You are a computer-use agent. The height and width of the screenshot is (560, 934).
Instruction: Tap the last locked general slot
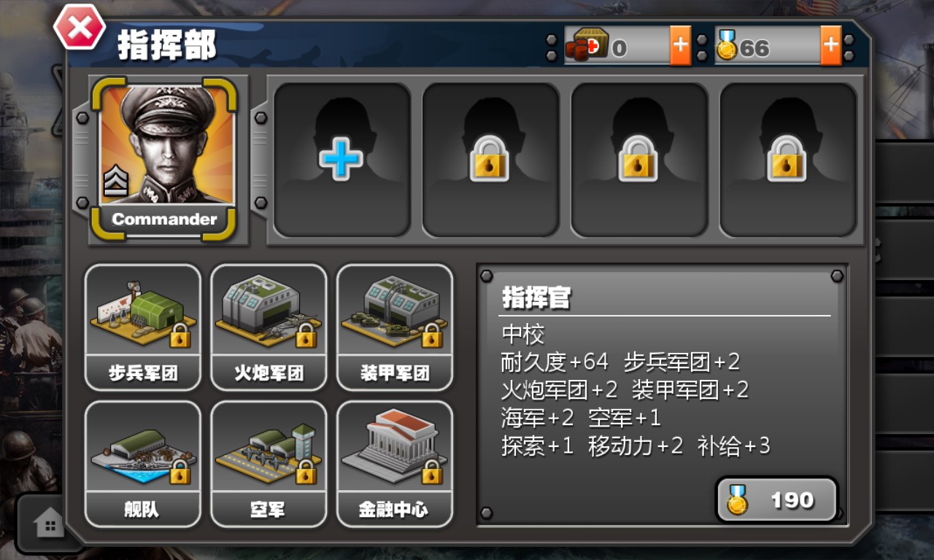tap(788, 159)
